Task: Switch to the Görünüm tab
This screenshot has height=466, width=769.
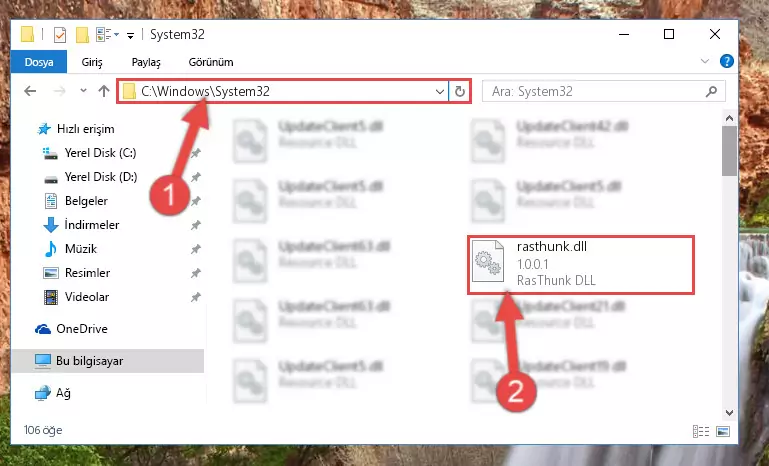Action: pyautogui.click(x=211, y=62)
